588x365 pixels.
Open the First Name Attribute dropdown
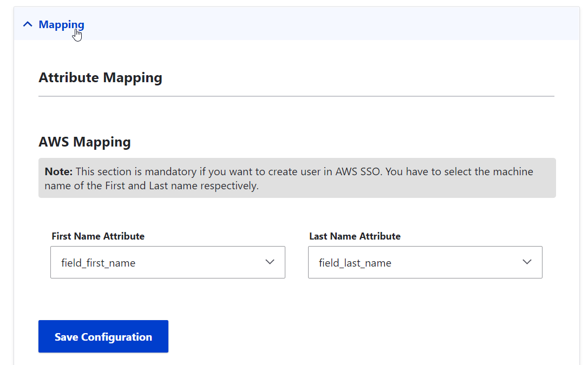click(168, 262)
